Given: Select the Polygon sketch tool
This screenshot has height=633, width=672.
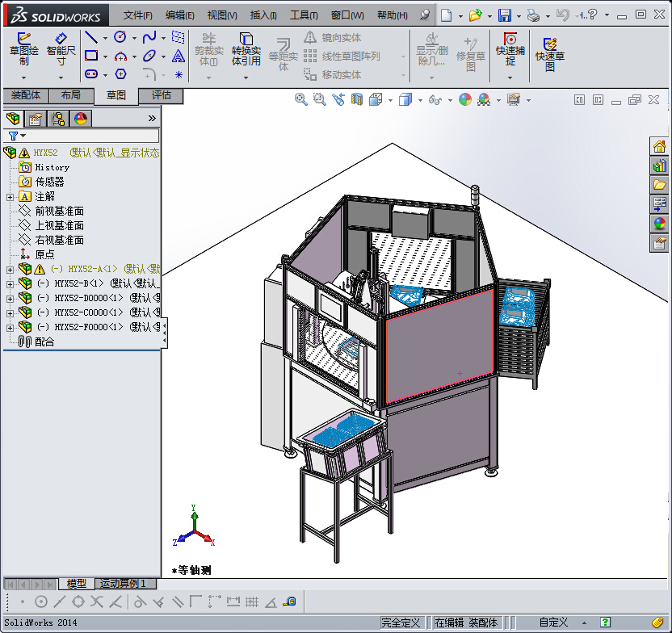Looking at the screenshot, I should click(x=120, y=74).
